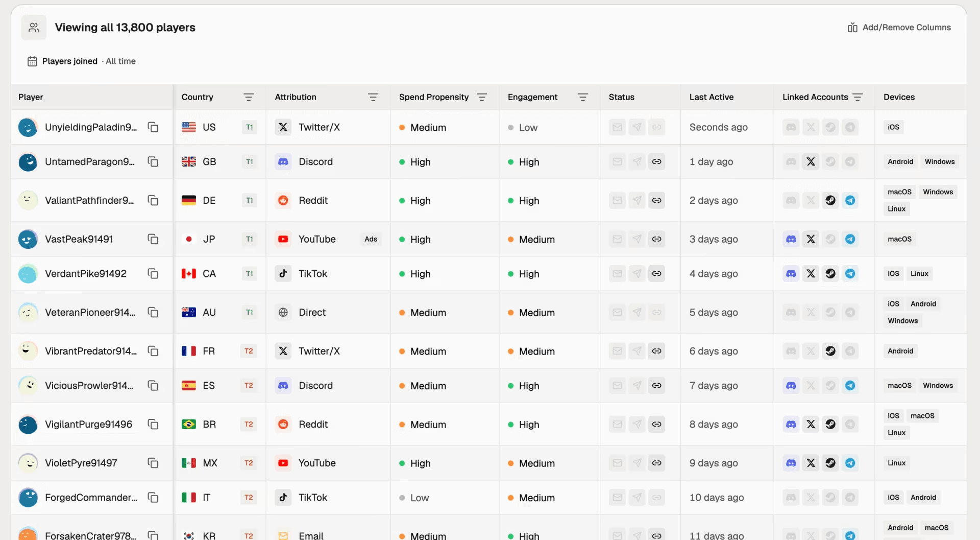Change Players joined All time range
Image resolution: width=980 pixels, height=540 pixels.
click(x=82, y=61)
